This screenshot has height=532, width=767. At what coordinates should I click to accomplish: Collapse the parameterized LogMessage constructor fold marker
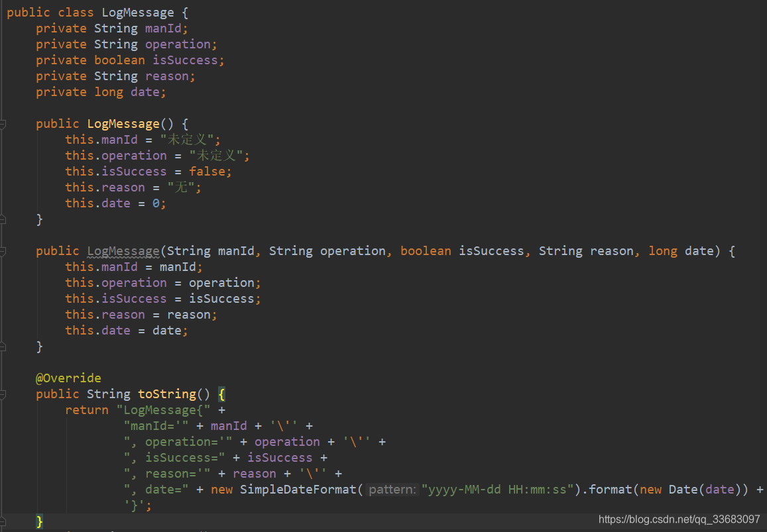point(3,251)
